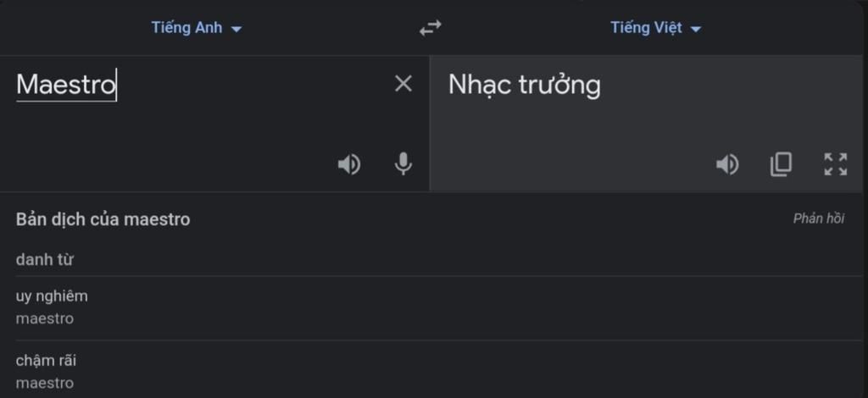This screenshot has width=868, height=398.
Task: Select the uy nghiêm translation entry
Action: click(52, 296)
